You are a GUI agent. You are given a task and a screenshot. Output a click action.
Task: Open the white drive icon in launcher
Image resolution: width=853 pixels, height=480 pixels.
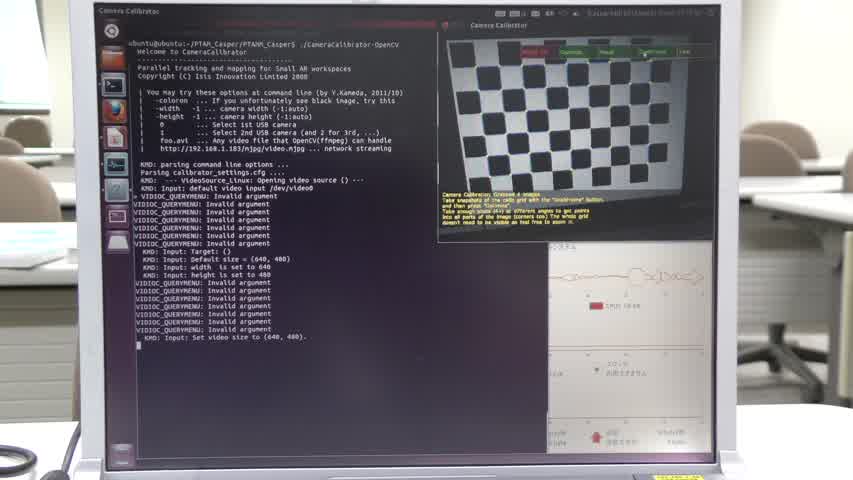(118, 242)
